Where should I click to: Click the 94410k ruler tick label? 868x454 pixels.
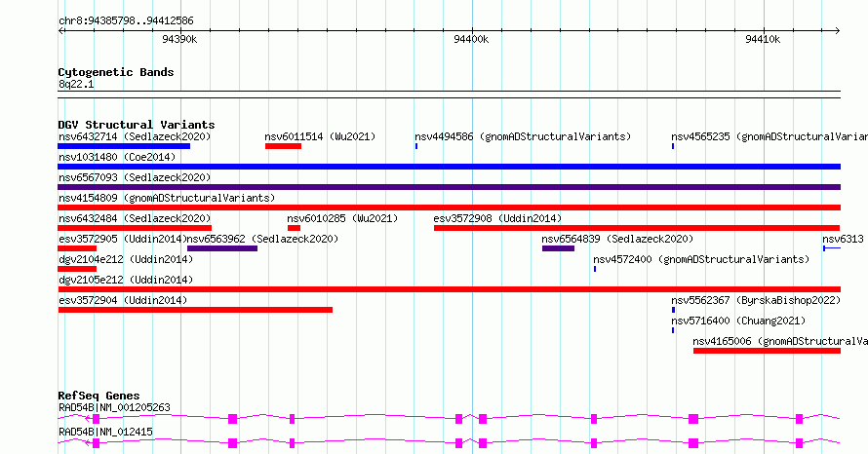[x=763, y=39]
